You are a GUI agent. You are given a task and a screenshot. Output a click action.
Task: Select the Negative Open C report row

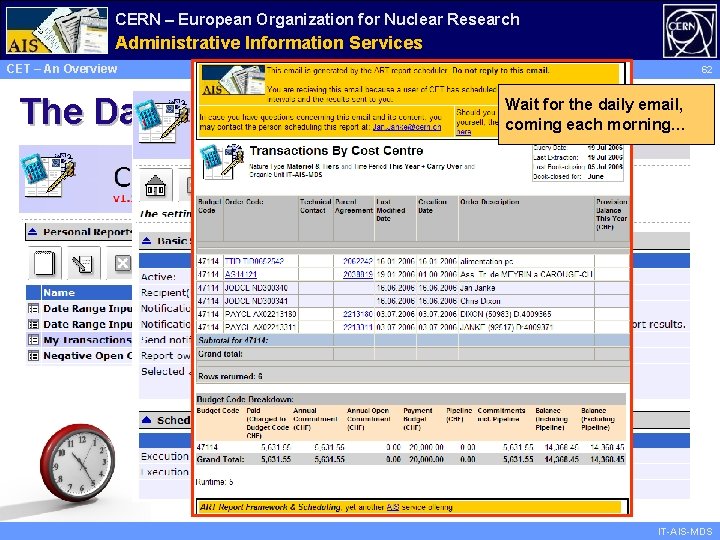[x=79, y=356]
